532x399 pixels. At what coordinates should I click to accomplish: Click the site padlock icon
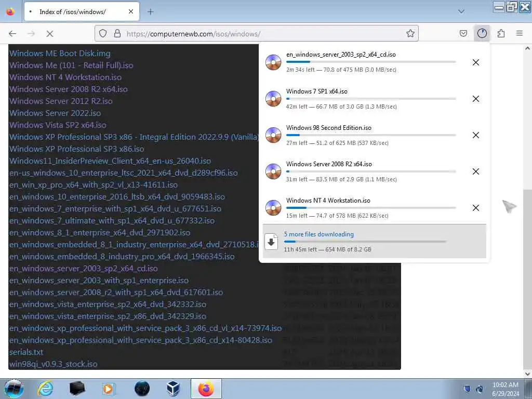(x=117, y=33)
